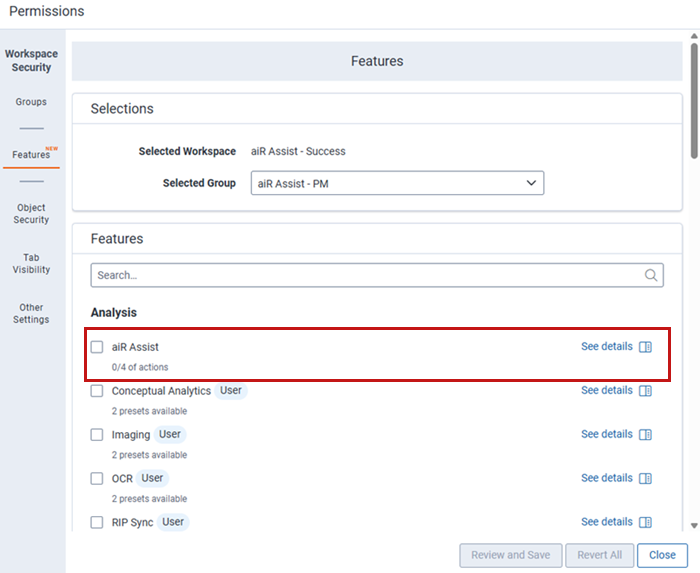Click the magnifier icon in the Features search
This screenshot has width=700, height=573.
(x=651, y=275)
